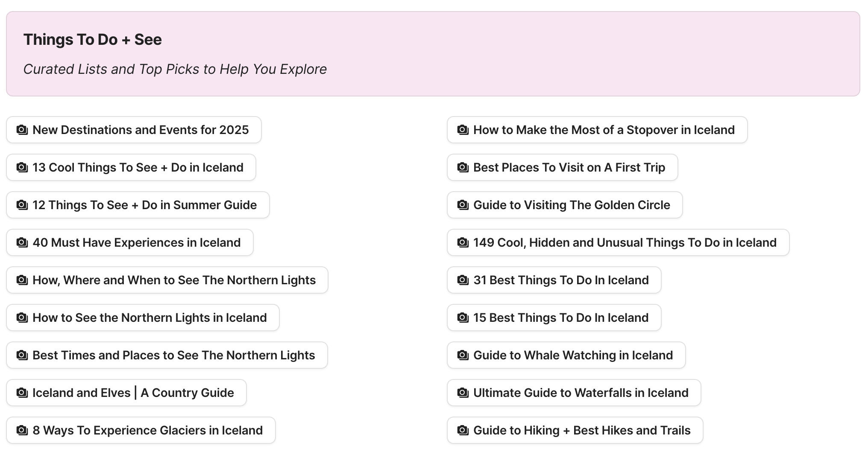
Task: Click the camera icon on the Stopover in Iceland entry
Action: [463, 130]
